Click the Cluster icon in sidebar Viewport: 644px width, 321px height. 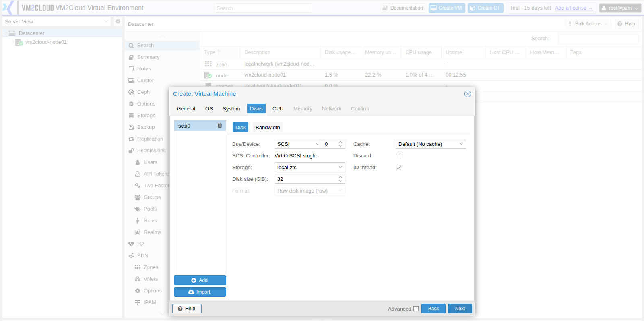(x=131, y=81)
